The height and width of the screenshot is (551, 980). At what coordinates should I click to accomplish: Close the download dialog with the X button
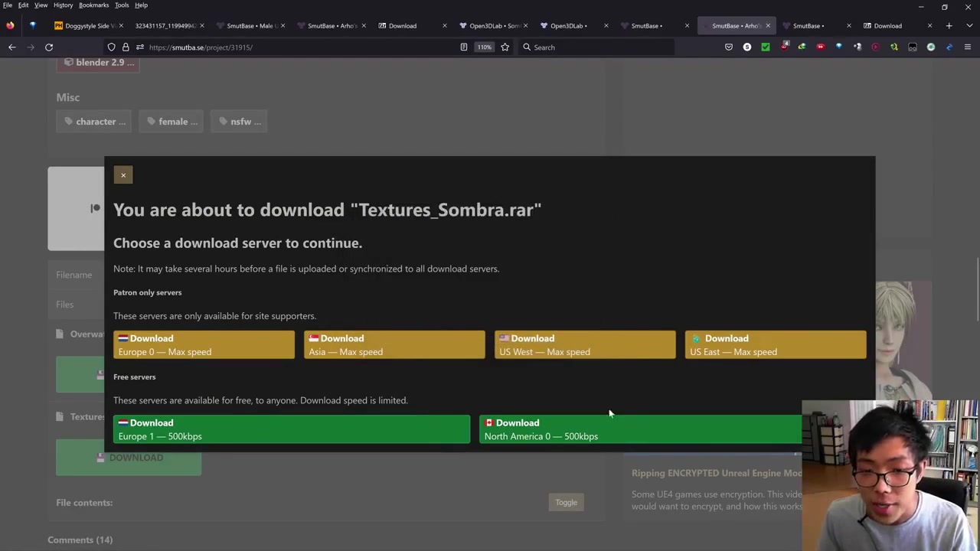click(x=122, y=175)
